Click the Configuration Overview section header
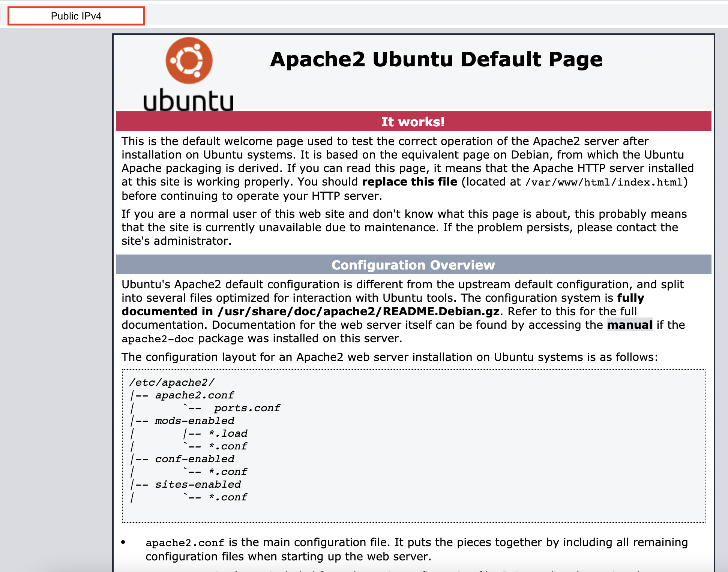This screenshot has height=572, width=728. tap(413, 265)
